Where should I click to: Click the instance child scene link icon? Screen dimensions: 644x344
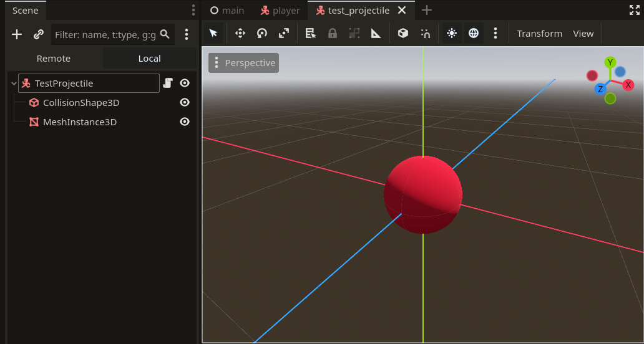[x=39, y=35]
